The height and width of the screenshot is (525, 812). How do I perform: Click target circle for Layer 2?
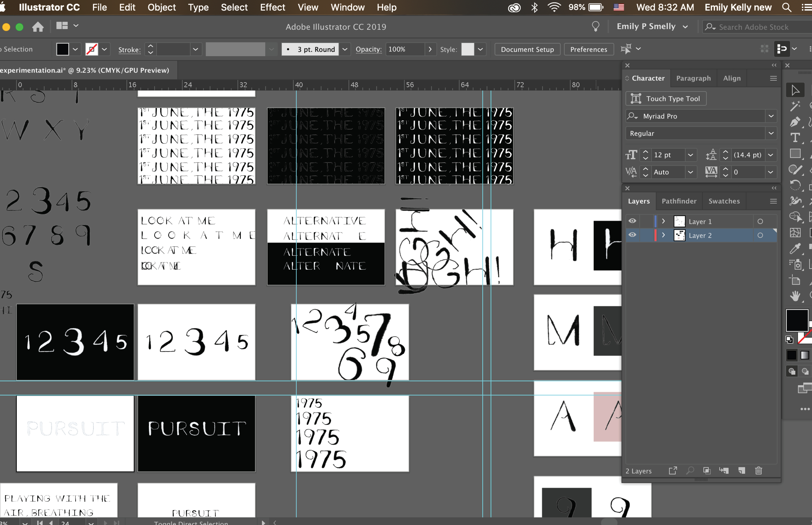point(760,235)
